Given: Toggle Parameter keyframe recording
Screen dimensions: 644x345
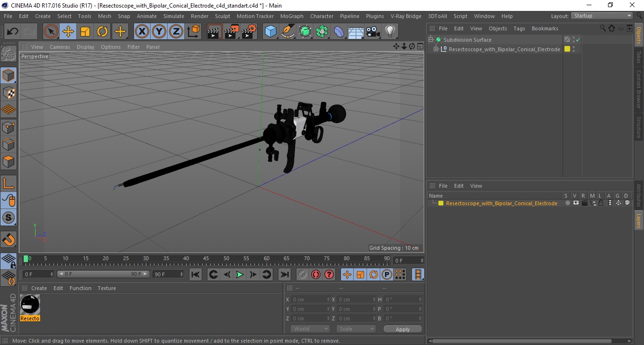Looking at the screenshot, I should pos(387,274).
